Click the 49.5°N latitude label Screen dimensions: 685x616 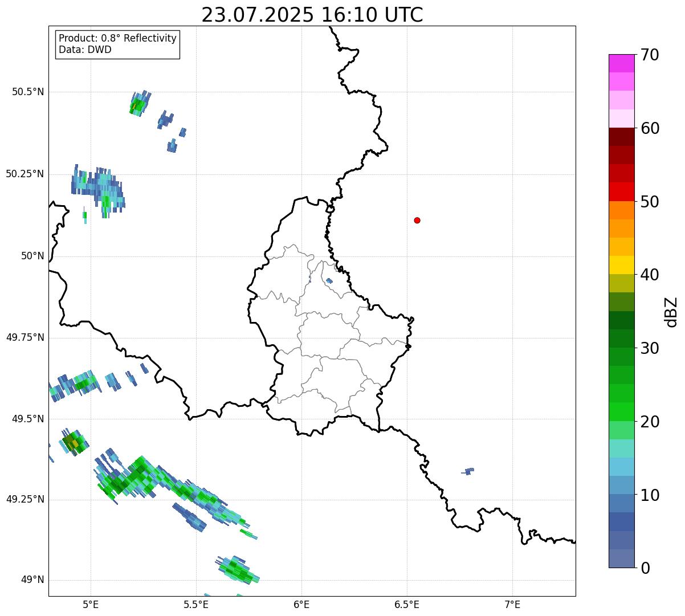coord(28,419)
